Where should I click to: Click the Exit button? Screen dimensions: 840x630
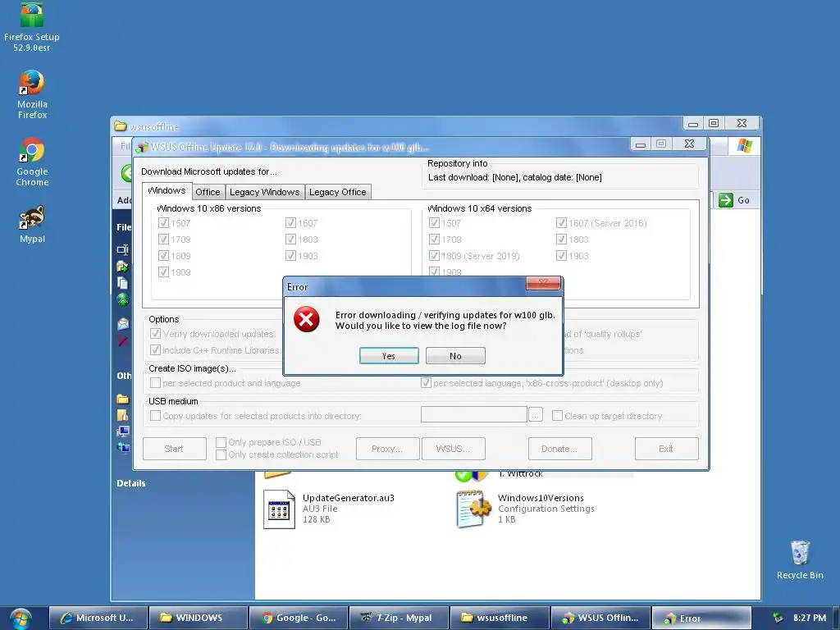[x=666, y=449]
